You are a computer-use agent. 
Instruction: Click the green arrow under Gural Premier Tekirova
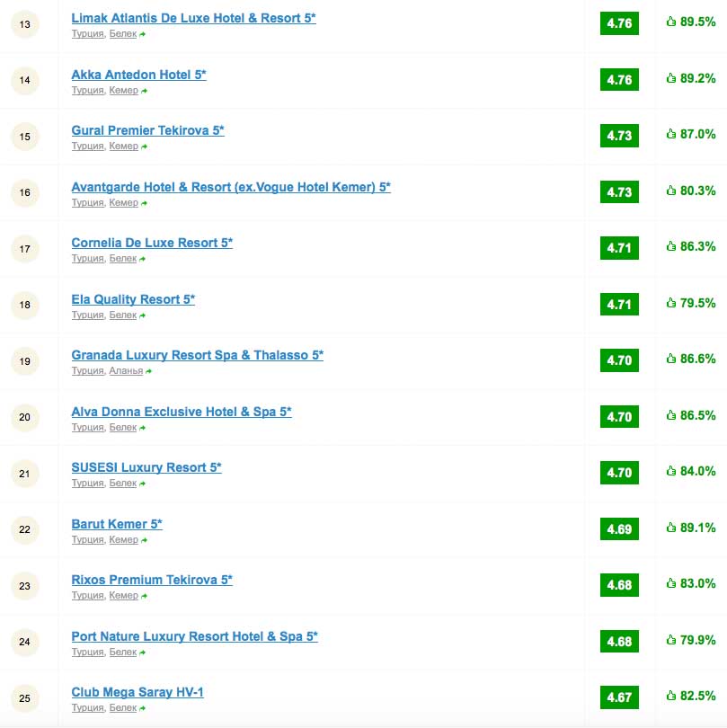tap(144, 146)
